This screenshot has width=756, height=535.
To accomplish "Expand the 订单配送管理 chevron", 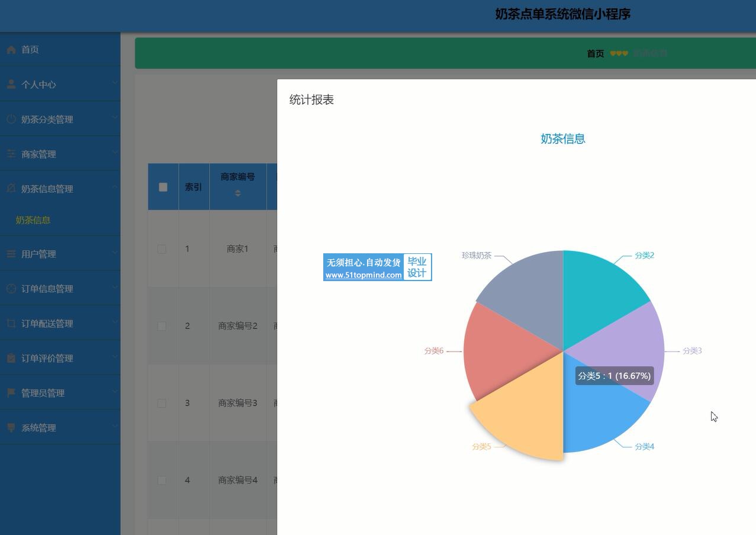I will 115,323.
